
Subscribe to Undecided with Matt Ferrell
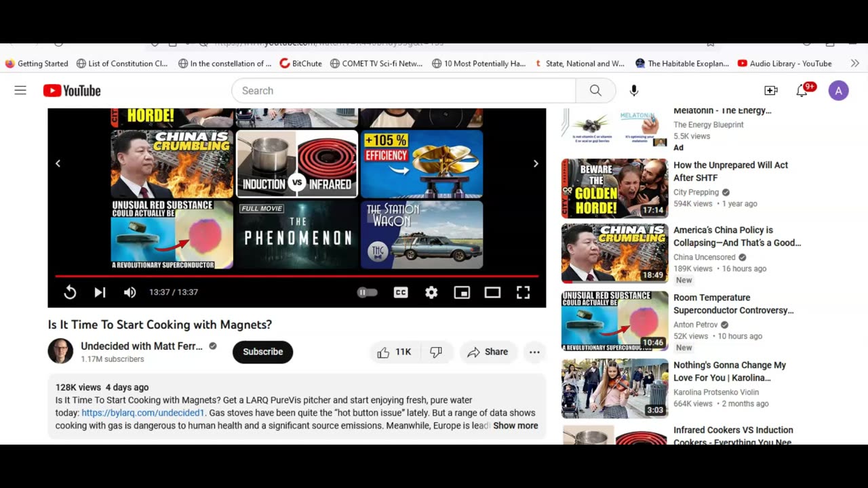pyautogui.click(x=262, y=352)
